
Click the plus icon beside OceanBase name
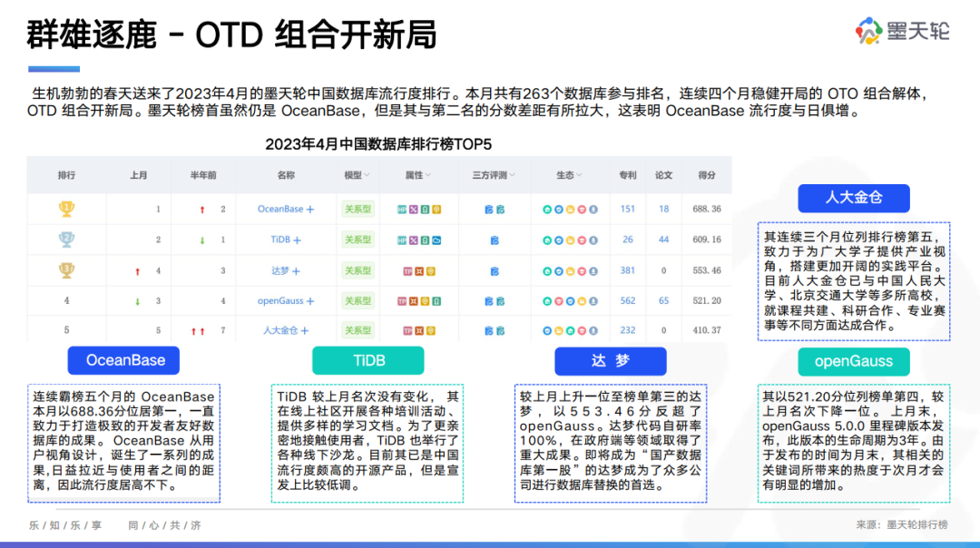click(310, 210)
